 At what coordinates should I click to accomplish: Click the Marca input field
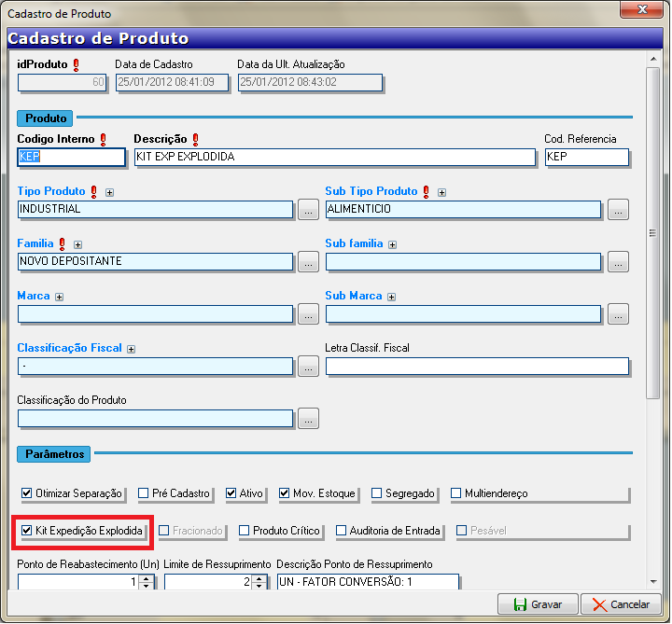coord(156,314)
